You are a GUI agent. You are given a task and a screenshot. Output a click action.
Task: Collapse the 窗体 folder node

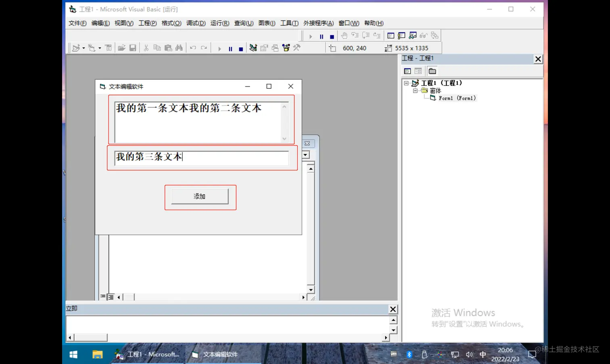(x=415, y=91)
